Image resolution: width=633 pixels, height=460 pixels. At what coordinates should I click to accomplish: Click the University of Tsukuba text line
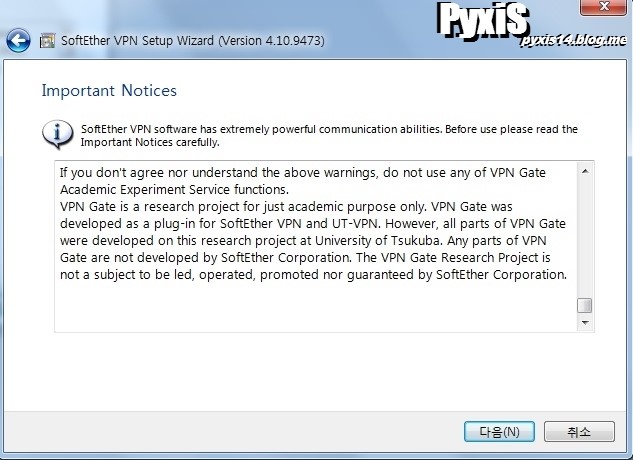tap(303, 240)
